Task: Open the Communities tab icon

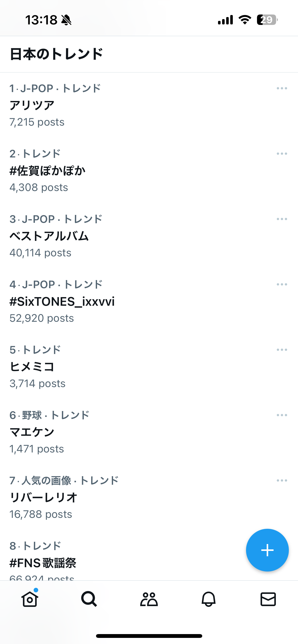Action: pos(149,599)
